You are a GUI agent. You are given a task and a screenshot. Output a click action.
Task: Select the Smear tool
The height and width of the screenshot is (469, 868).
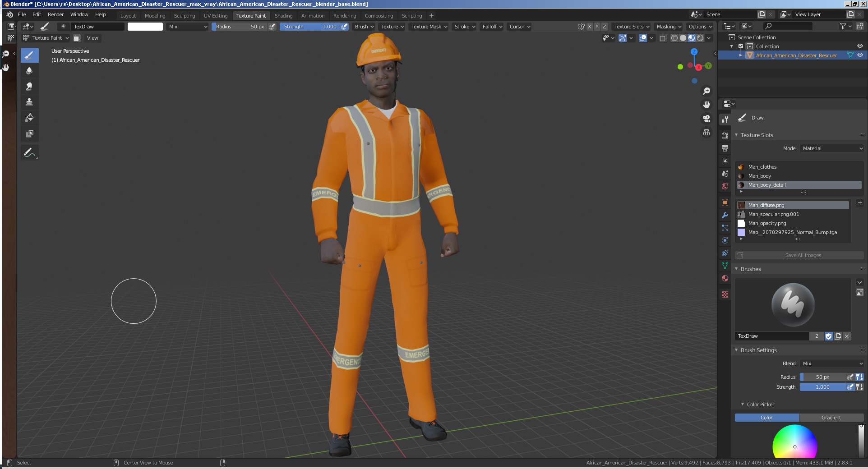pyautogui.click(x=29, y=86)
